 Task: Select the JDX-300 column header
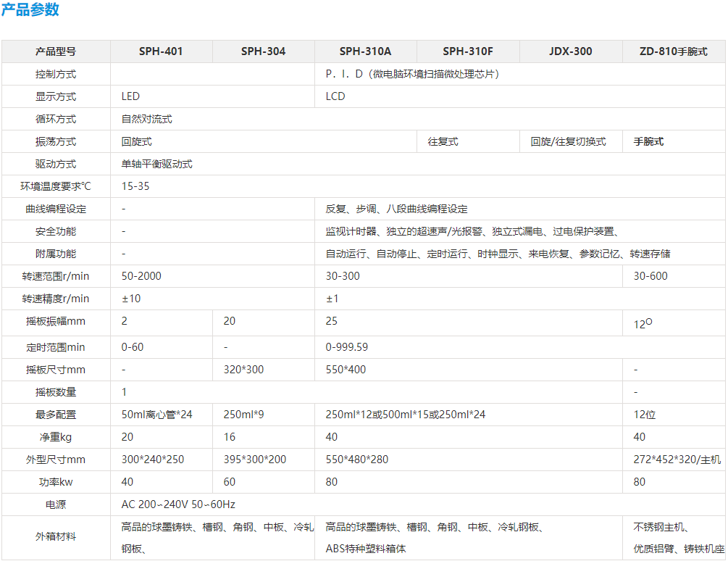(571, 51)
